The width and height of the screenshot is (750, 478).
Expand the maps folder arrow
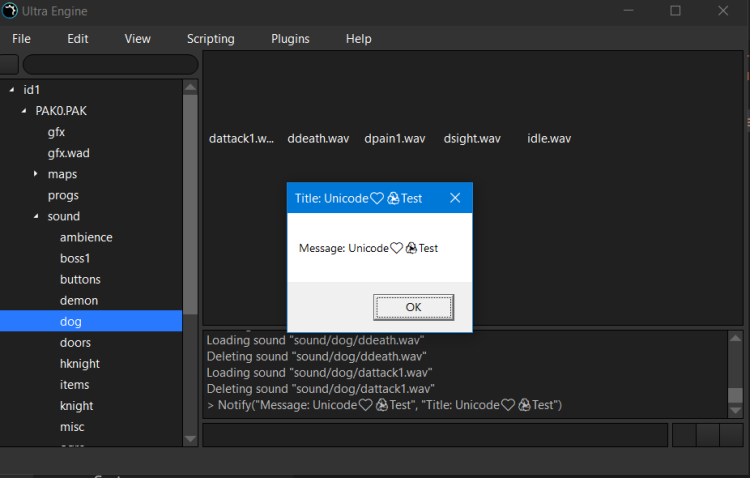coord(35,174)
